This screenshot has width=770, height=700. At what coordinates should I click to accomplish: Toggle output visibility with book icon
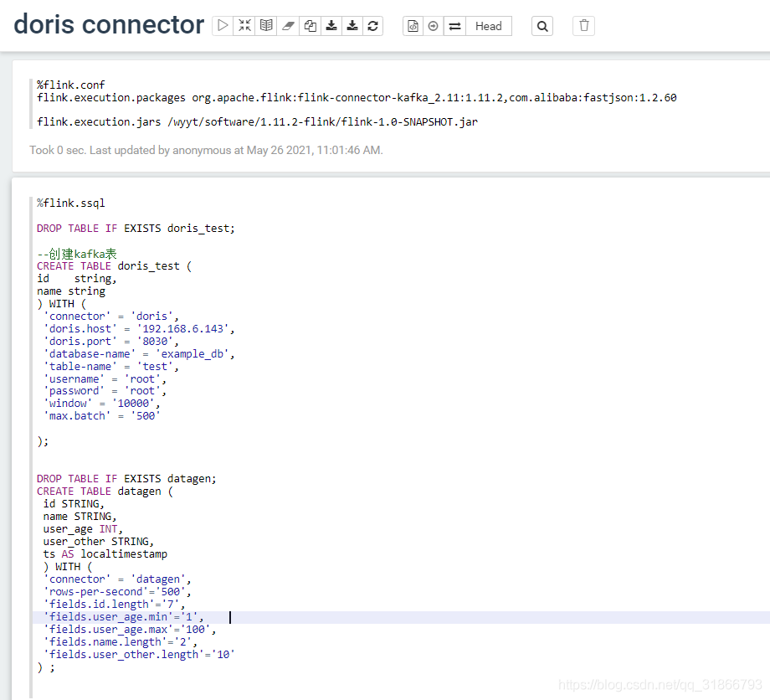point(265,26)
